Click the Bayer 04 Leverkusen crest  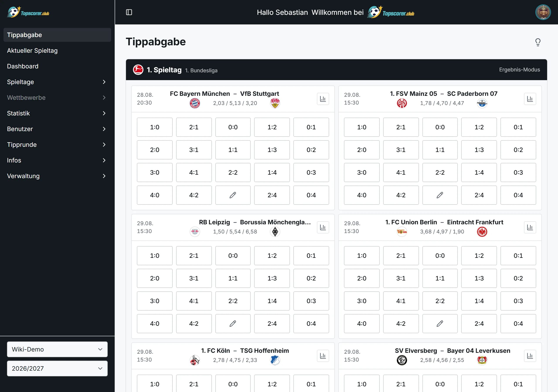[482, 360]
